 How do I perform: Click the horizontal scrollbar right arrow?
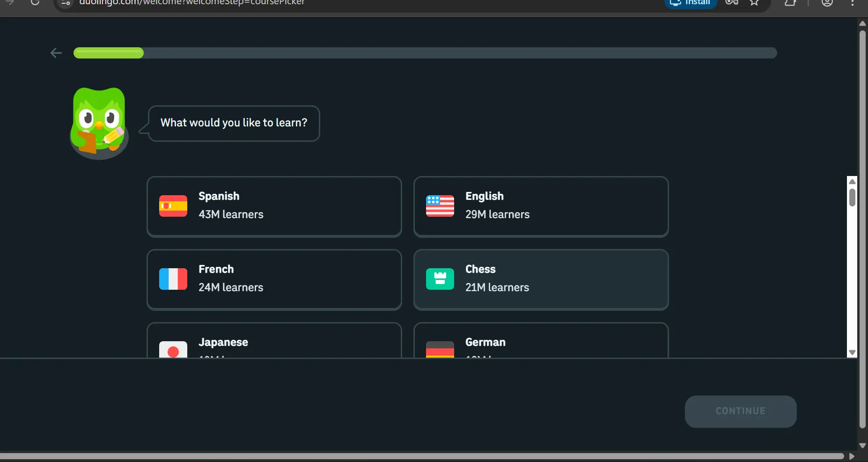[x=852, y=456]
